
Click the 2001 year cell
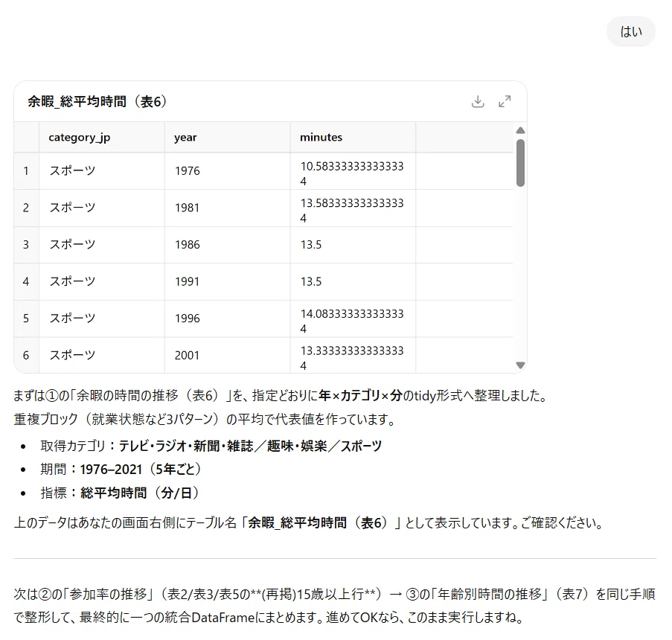click(227, 356)
